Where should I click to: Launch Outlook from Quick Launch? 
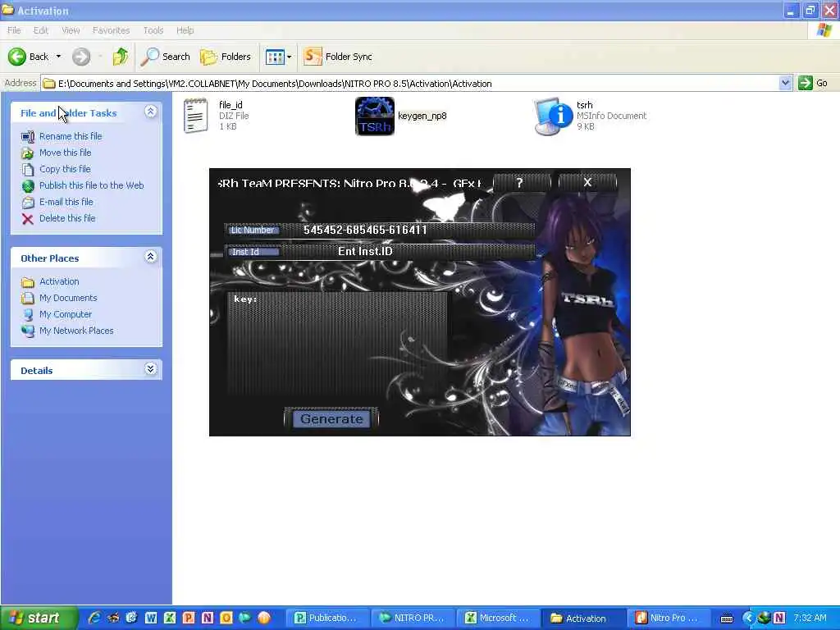pos(226,618)
